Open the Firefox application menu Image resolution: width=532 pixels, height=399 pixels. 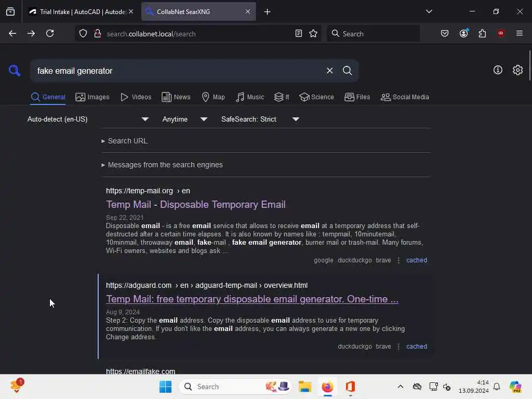click(x=520, y=33)
